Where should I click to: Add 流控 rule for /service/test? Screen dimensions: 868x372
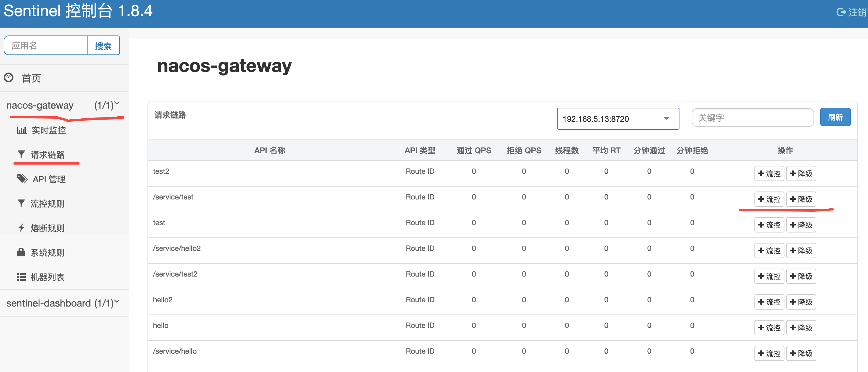[x=769, y=199]
